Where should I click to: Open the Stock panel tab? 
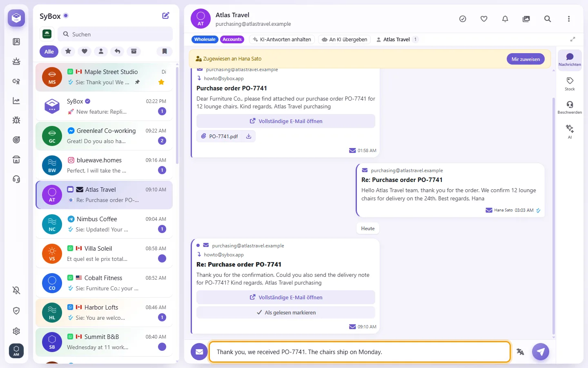(570, 84)
